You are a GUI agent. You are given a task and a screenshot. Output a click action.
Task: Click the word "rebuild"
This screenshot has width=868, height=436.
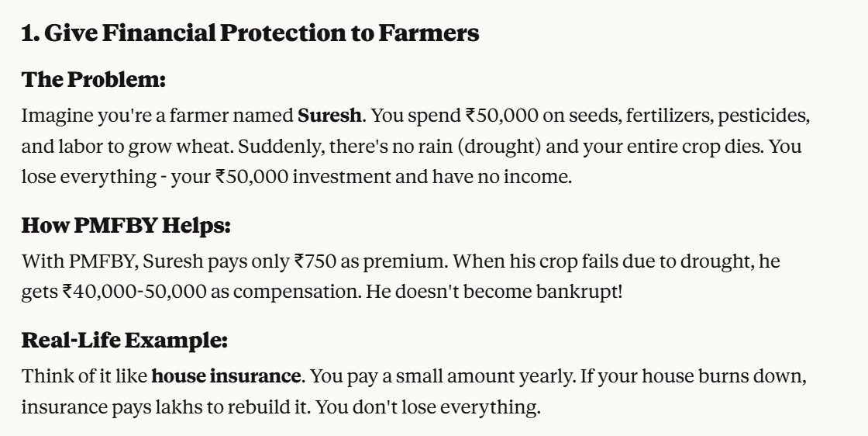[x=251, y=407]
